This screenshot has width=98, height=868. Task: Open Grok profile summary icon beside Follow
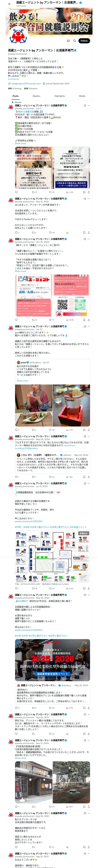[68, 41]
